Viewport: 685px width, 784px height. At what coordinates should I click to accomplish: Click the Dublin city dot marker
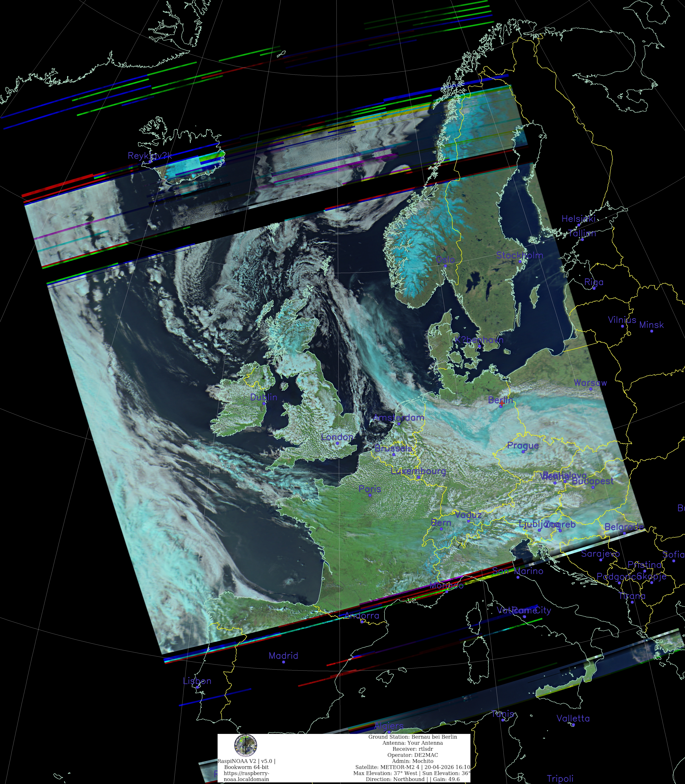264,403
